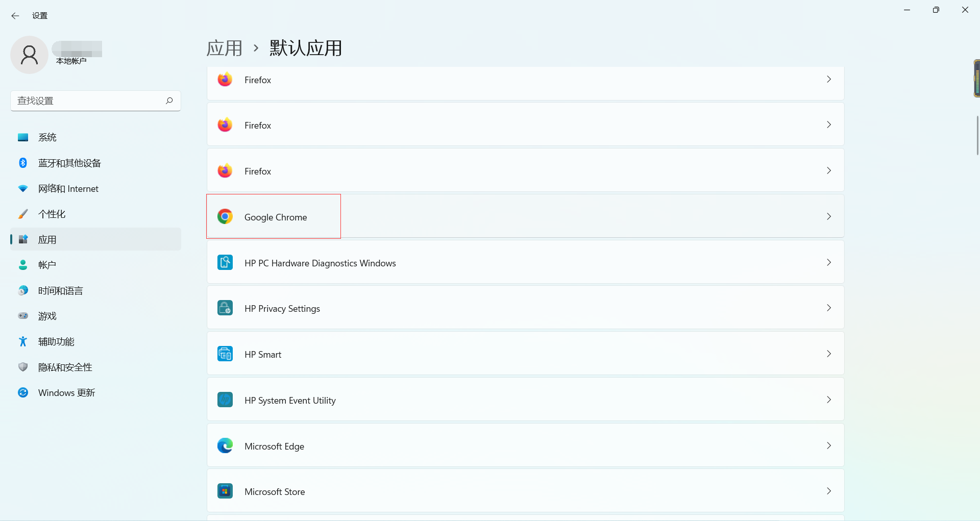Screen dimensions: 980x521
Task: Click the HP Privacy Settings lock icon
Action: (225, 308)
